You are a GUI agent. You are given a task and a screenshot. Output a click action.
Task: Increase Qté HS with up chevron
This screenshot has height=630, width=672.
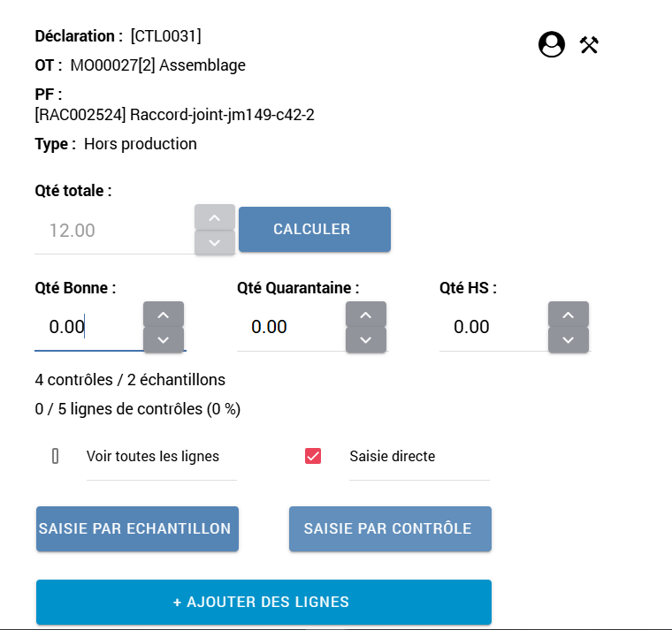(569, 315)
